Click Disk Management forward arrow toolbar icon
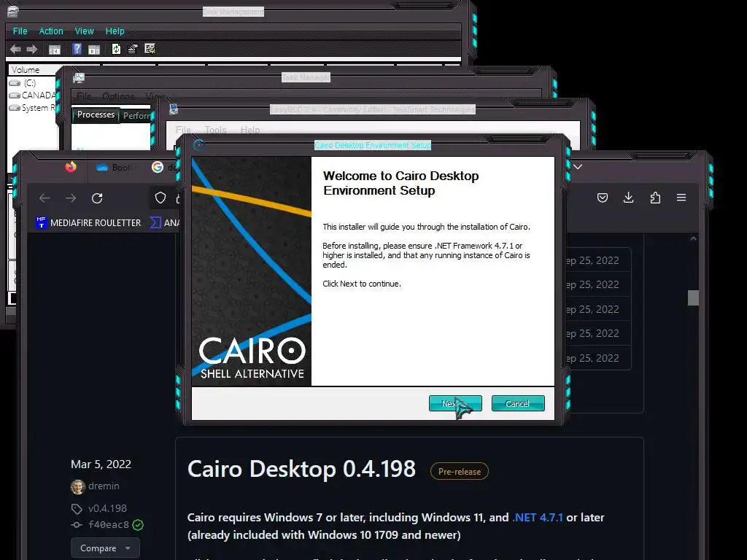This screenshot has height=560, width=747. [32, 49]
